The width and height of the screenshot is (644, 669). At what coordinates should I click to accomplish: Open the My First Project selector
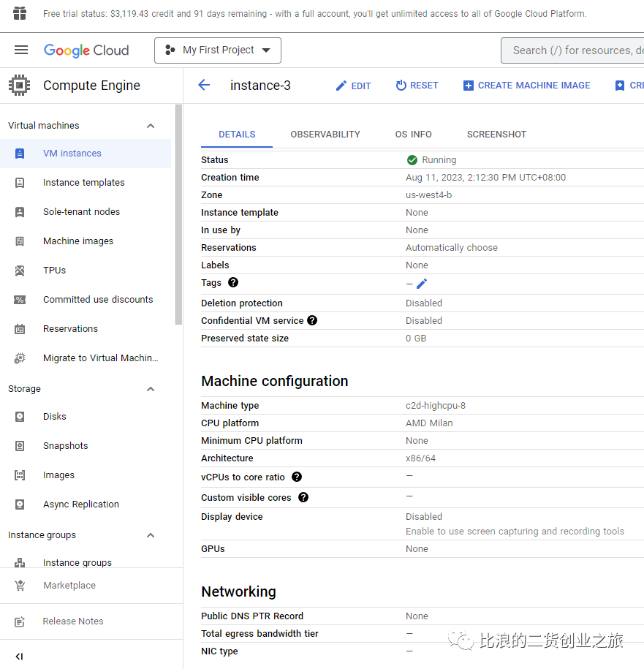point(218,50)
